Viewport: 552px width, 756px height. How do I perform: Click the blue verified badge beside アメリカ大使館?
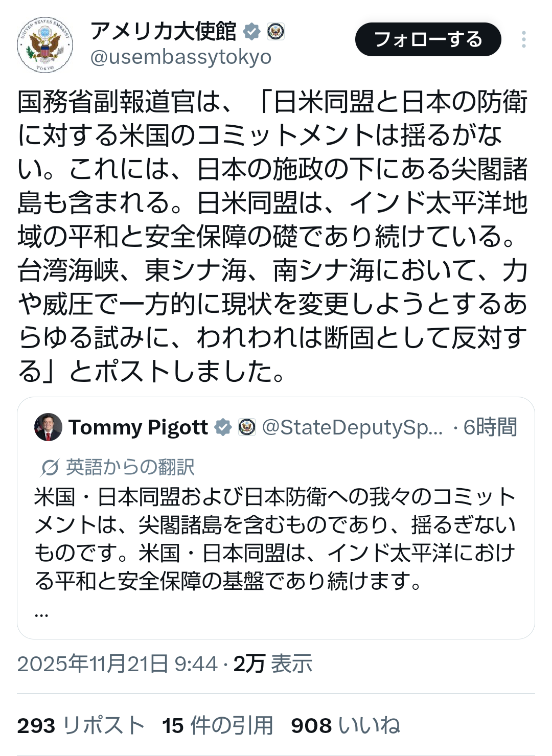251,32
